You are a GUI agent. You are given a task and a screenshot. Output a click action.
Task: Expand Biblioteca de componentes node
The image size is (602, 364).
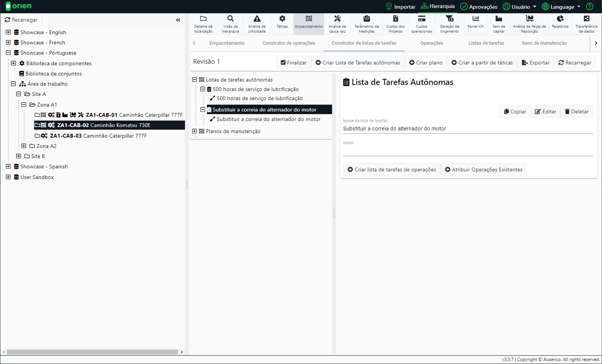[13, 63]
